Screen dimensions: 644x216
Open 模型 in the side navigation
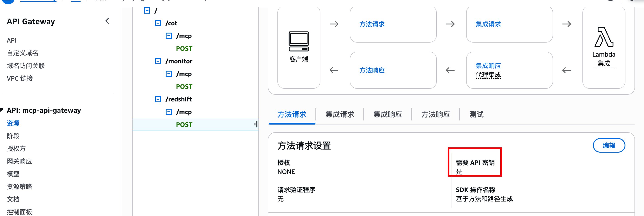(x=13, y=174)
